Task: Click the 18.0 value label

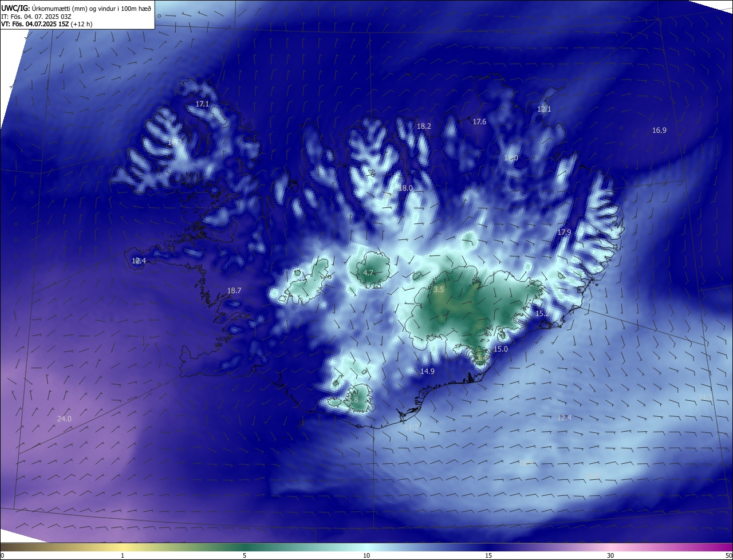Action: 405,188
